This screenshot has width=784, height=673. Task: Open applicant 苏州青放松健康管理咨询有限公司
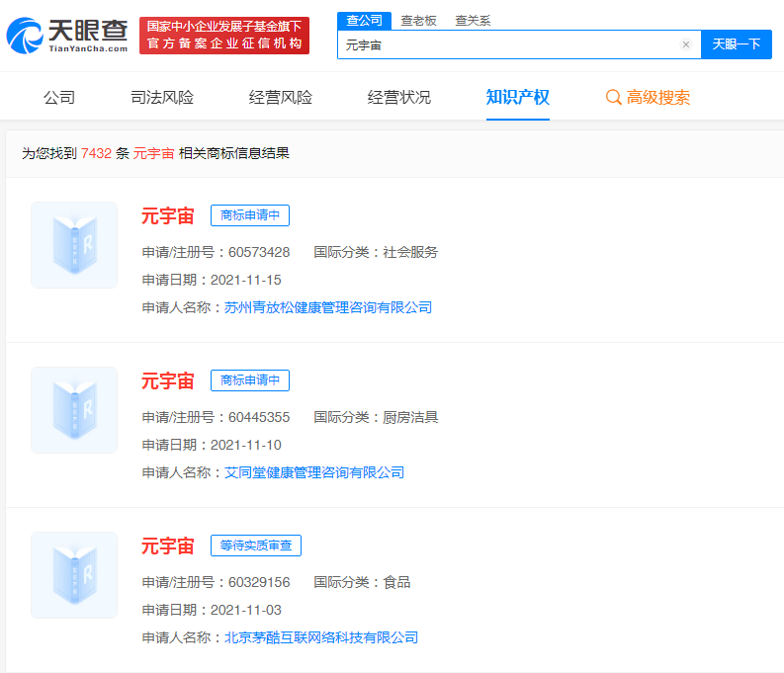pyautogui.click(x=328, y=307)
